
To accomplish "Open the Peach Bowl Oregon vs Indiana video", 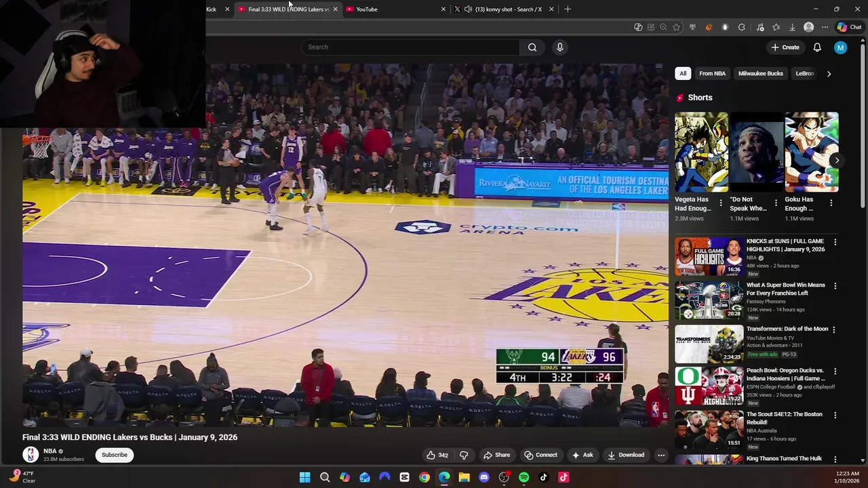I will (x=709, y=386).
